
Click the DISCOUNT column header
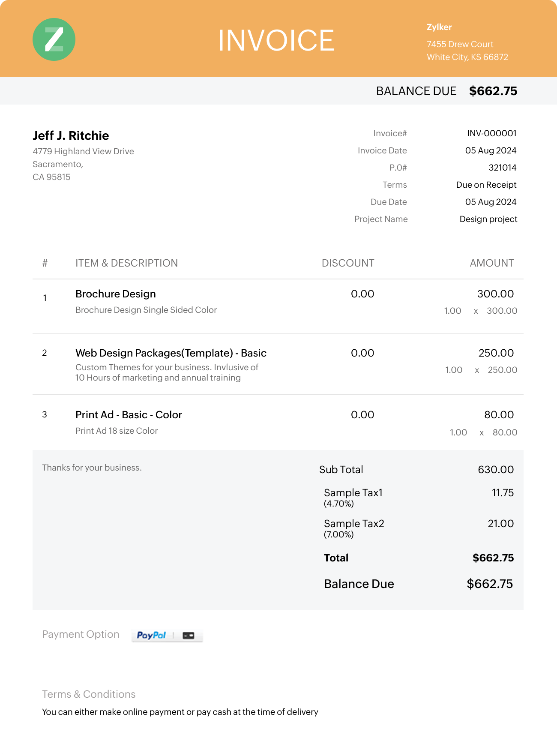(348, 263)
